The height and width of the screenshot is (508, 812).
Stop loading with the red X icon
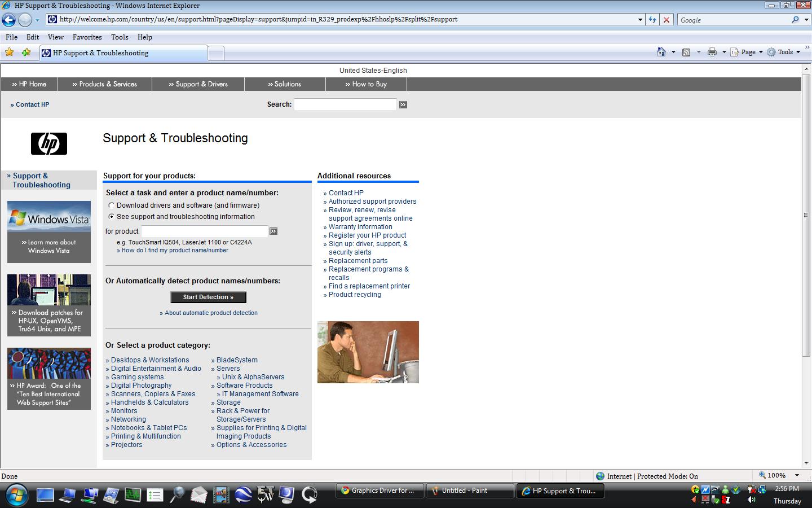[667, 20]
